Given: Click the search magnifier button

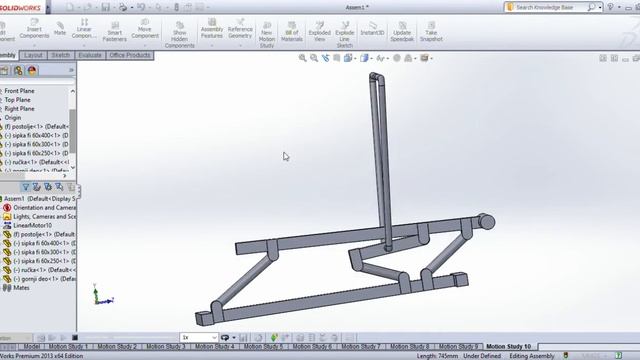Looking at the screenshot, I should (x=591, y=7).
